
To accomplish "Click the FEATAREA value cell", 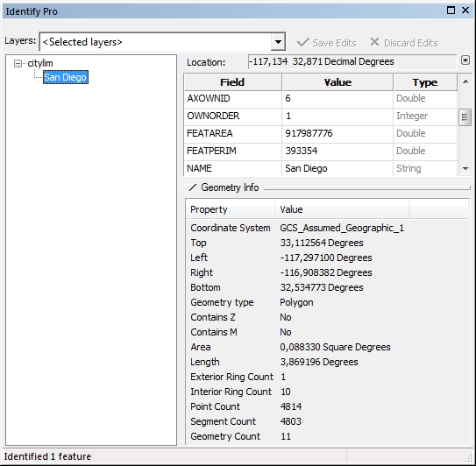I will pos(337,133).
